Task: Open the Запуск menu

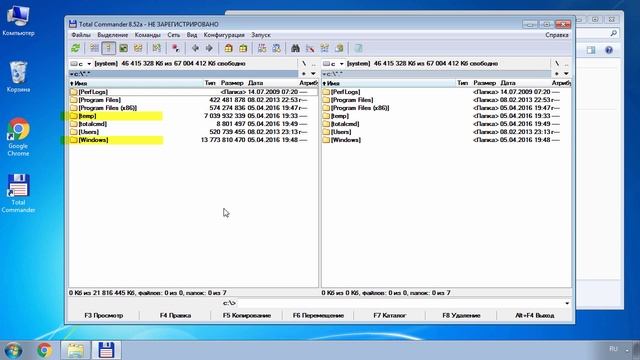Action: click(261, 35)
